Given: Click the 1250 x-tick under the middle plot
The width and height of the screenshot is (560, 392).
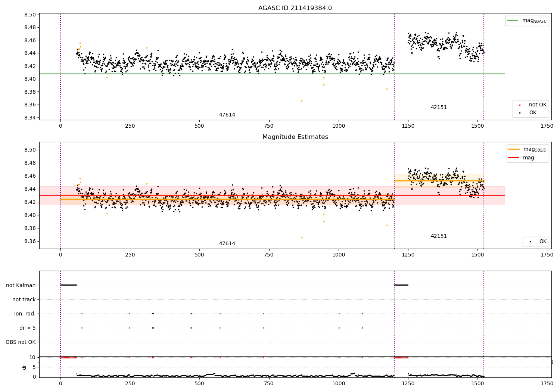Looking at the screenshot, I should click(408, 255).
